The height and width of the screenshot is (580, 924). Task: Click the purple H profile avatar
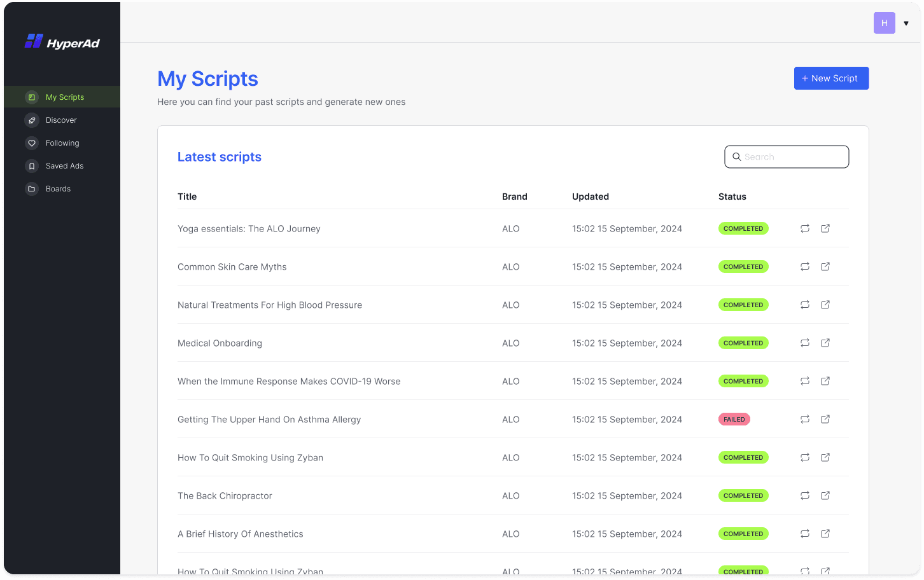pos(884,23)
